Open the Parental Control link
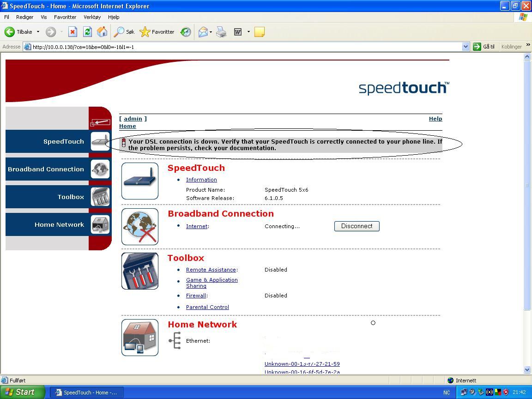Image resolution: width=532 pixels, height=399 pixels. coord(207,307)
